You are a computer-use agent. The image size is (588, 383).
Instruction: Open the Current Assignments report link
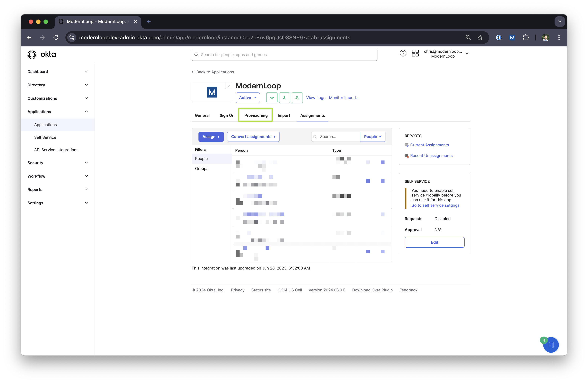[x=429, y=145]
